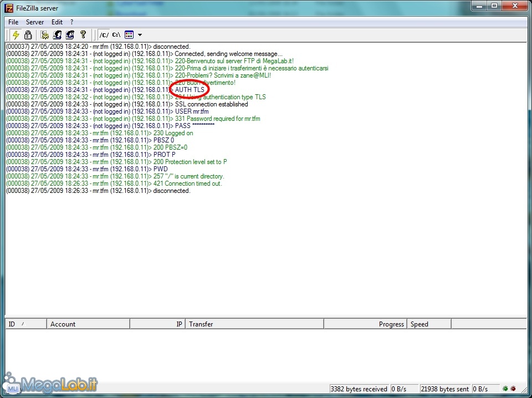The height and width of the screenshot is (398, 532).
Task: Open the File menu
Action: click(x=13, y=22)
